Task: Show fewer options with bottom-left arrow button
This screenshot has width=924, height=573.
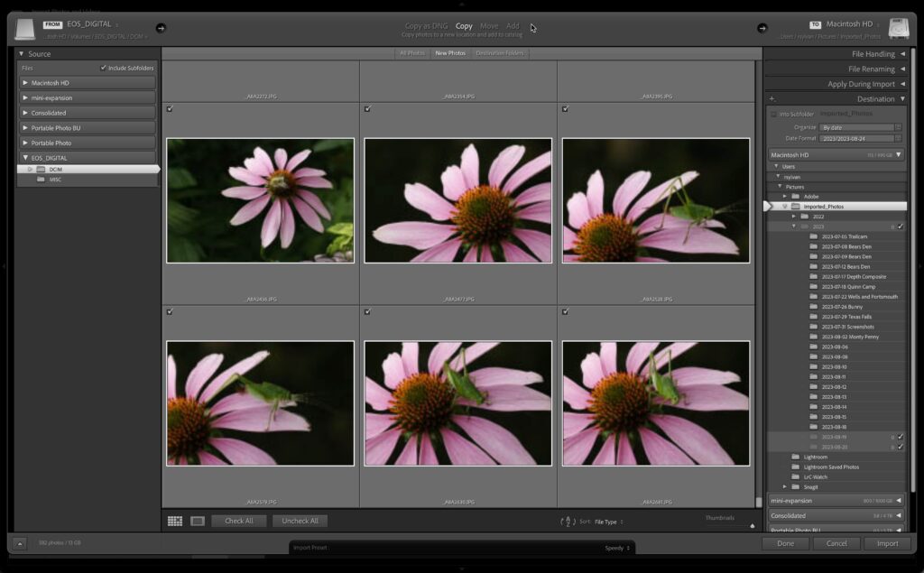Action: click(20, 544)
